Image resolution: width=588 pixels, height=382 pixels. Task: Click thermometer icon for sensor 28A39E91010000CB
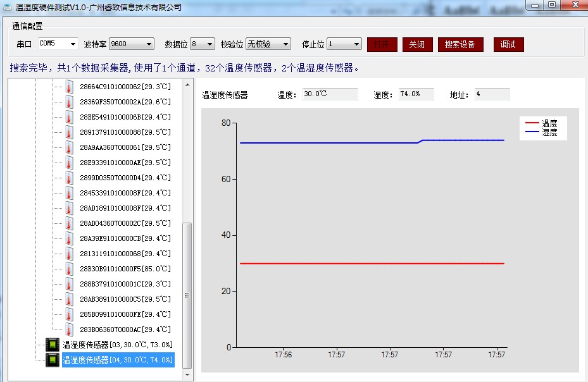point(69,238)
